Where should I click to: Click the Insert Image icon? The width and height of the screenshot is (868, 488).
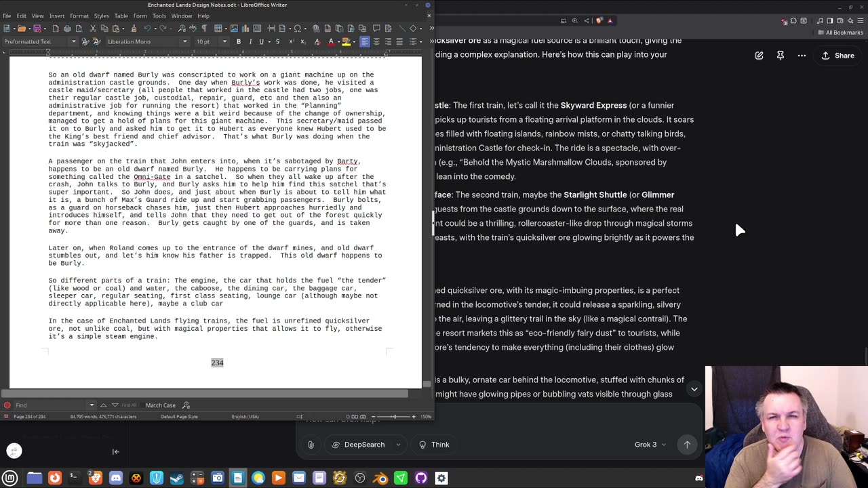click(x=234, y=28)
